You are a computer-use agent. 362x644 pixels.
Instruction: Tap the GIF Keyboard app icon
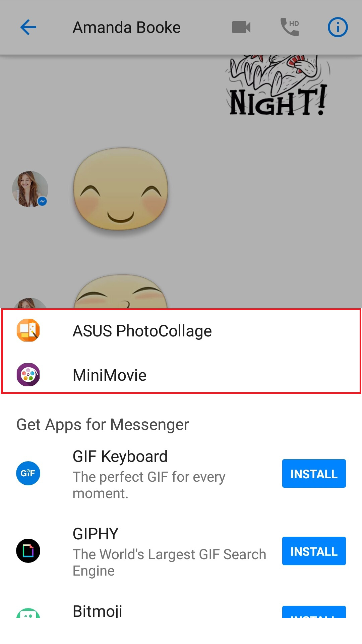(x=28, y=473)
